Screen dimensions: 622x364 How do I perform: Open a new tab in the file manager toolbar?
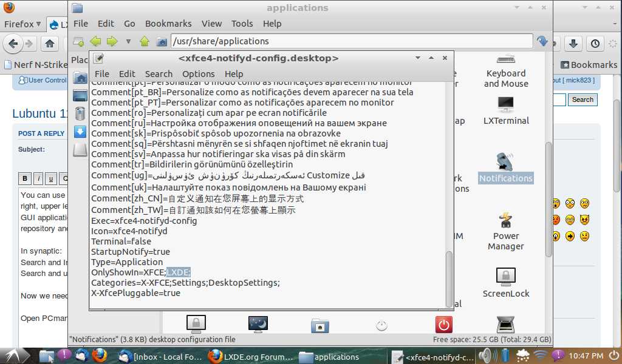click(x=78, y=41)
